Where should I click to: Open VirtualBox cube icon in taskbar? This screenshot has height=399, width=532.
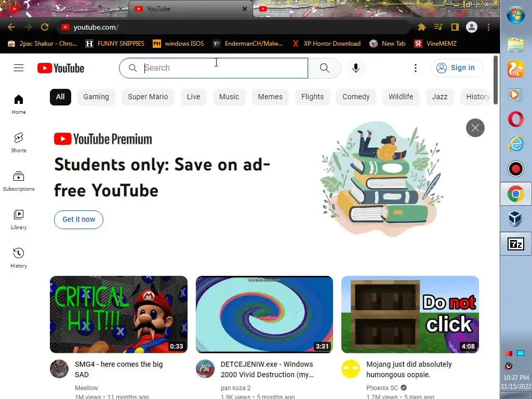(x=516, y=219)
